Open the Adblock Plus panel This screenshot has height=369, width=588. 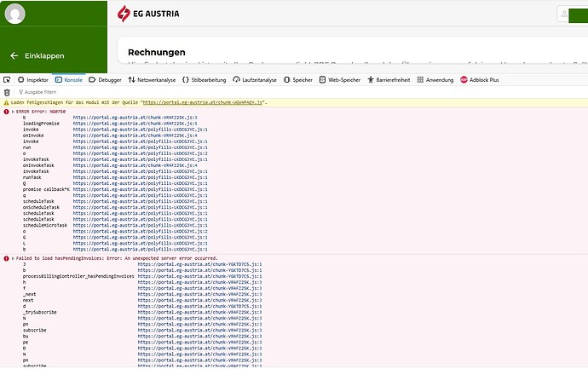coord(480,80)
